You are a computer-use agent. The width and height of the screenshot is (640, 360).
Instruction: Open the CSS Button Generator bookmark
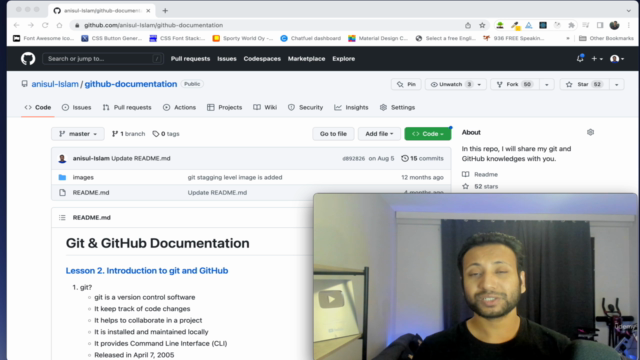click(111, 38)
